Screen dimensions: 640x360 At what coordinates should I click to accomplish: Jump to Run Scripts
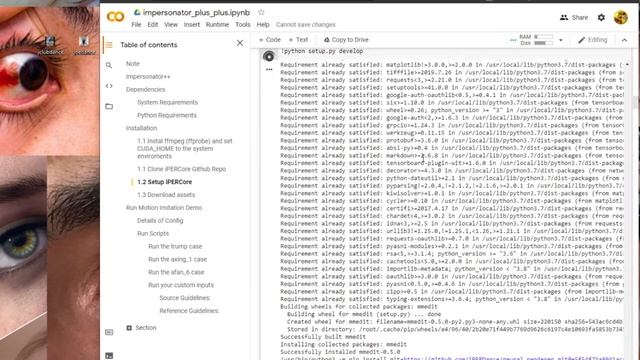[x=153, y=233]
